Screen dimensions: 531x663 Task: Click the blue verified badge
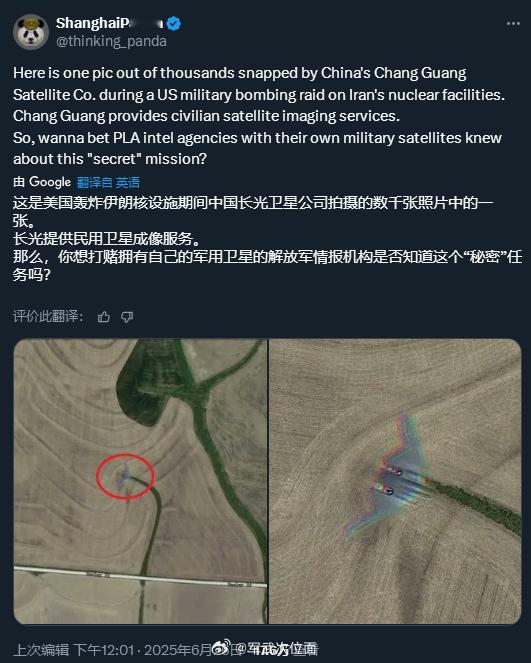tap(173, 24)
